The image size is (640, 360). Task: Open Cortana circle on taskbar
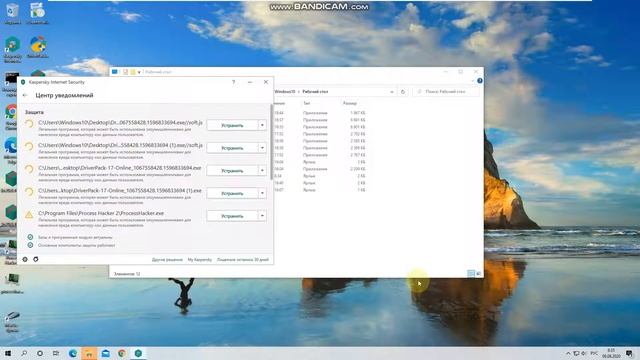click(x=40, y=353)
